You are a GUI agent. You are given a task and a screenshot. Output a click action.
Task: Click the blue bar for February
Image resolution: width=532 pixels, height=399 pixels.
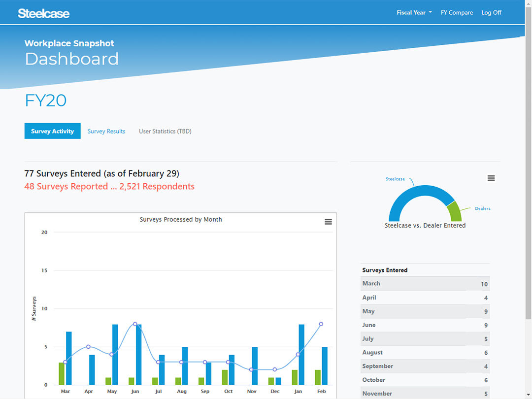point(325,366)
